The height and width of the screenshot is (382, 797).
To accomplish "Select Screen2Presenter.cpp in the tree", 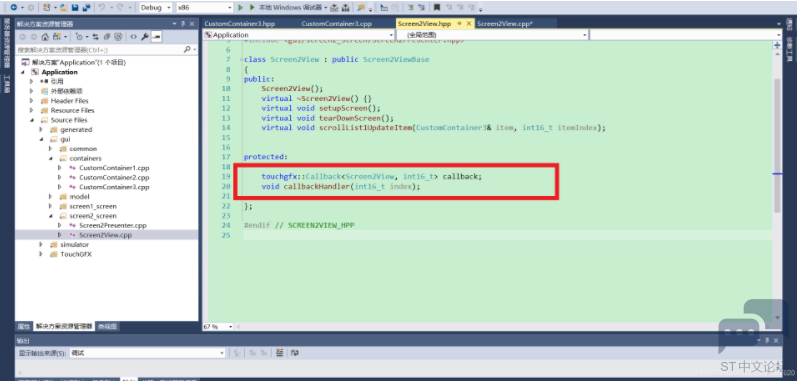I will point(112,226).
